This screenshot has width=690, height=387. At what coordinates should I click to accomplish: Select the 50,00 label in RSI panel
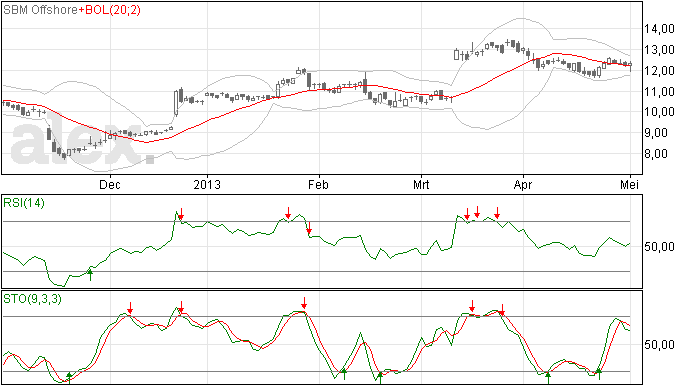(x=660, y=247)
